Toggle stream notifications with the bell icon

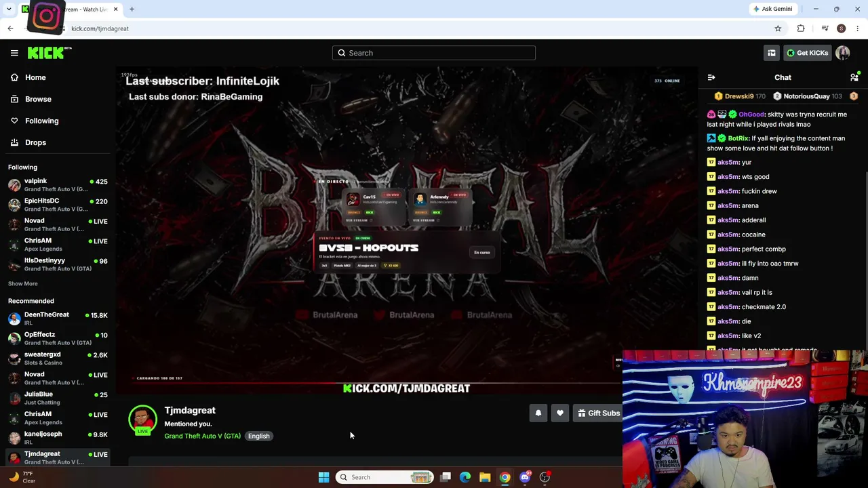pos(538,413)
